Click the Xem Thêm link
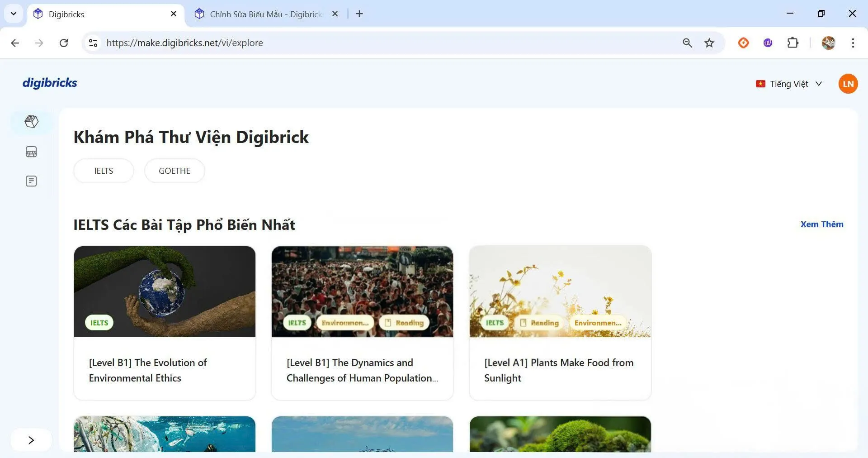Image resolution: width=868 pixels, height=458 pixels. coord(821,224)
